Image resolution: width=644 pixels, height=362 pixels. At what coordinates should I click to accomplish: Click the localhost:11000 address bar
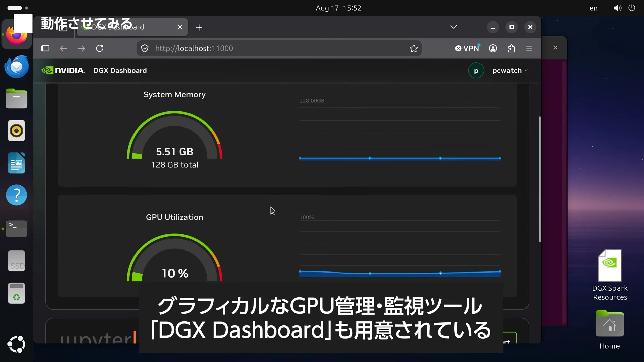[x=278, y=48]
